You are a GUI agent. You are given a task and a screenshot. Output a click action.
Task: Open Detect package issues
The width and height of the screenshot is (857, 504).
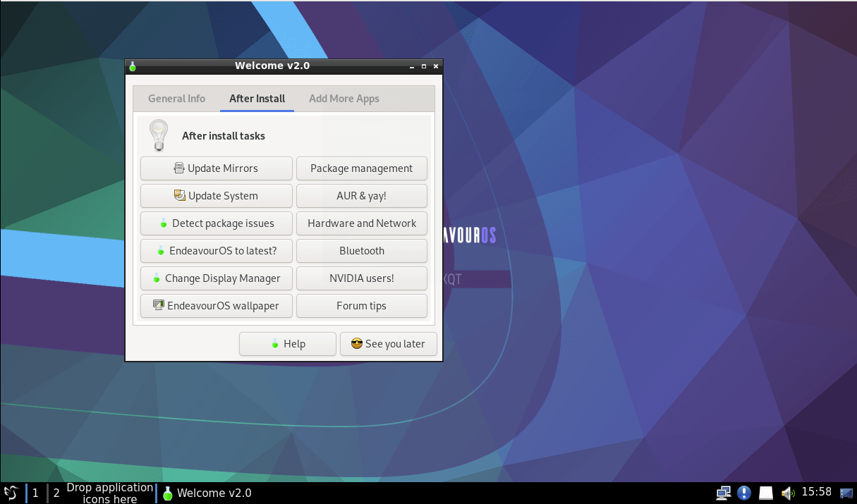click(217, 223)
